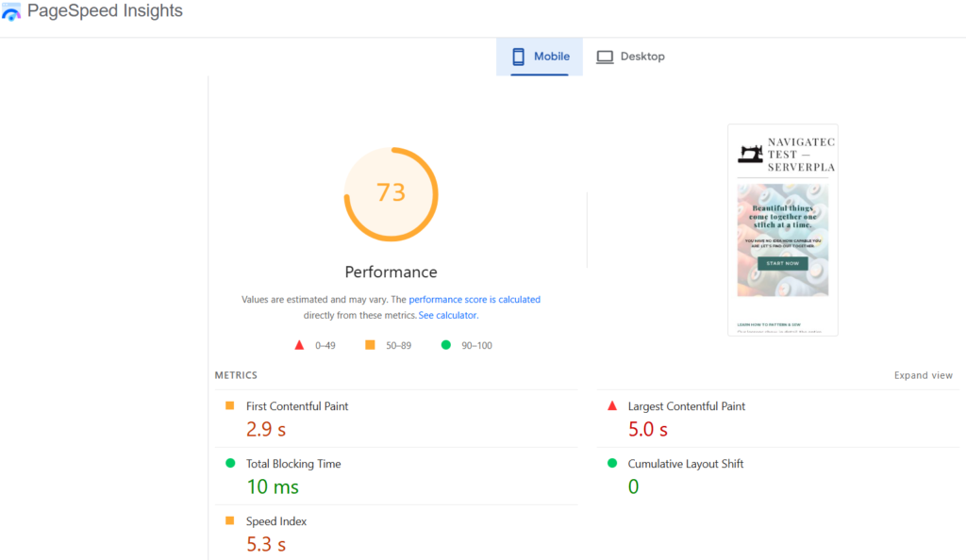Click the 10 ms value
The height and width of the screenshot is (560, 966).
(273, 486)
